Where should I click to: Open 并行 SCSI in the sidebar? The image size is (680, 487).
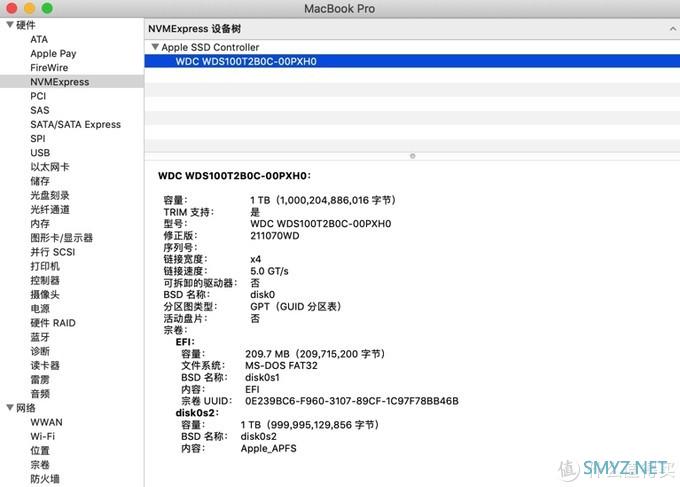52,252
